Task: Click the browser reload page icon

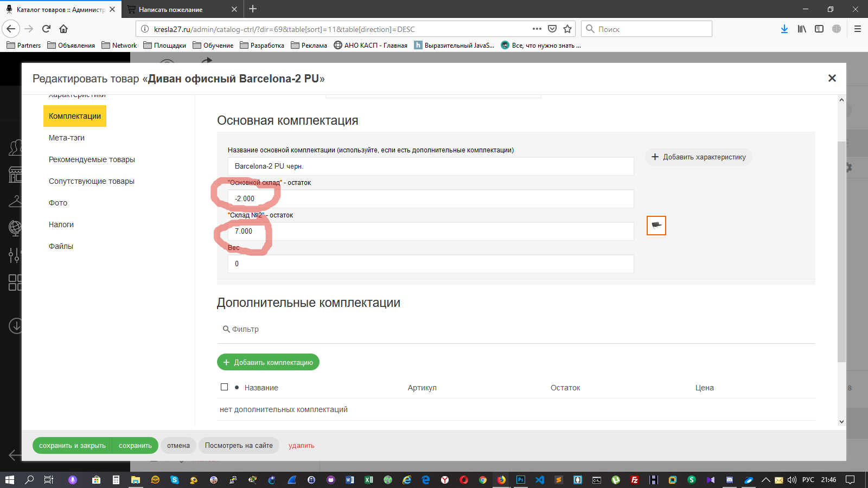Action: [46, 29]
